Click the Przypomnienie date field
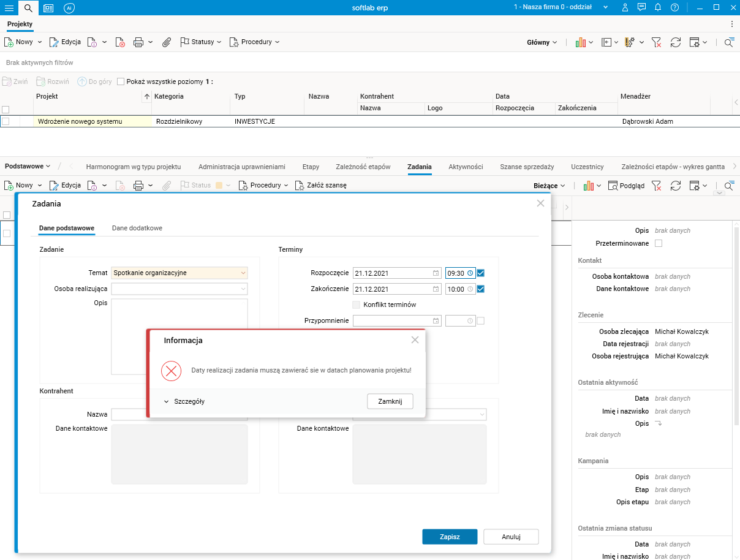This screenshot has height=560, width=740. [397, 320]
